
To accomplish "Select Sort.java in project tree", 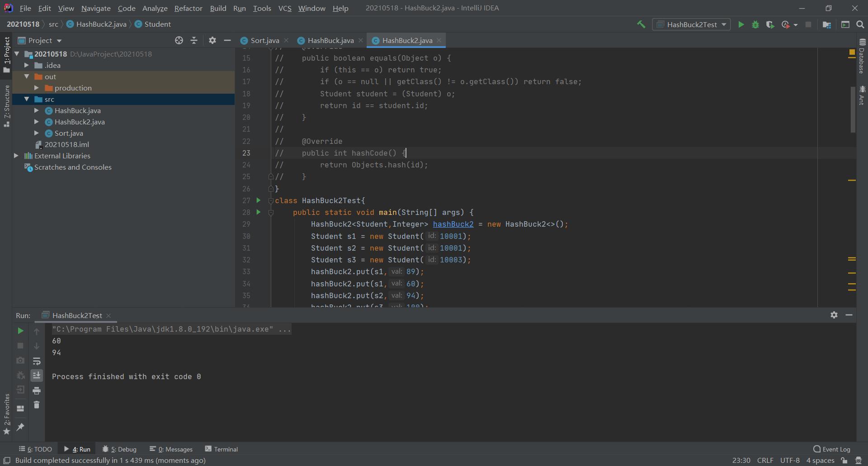I will pos(69,133).
